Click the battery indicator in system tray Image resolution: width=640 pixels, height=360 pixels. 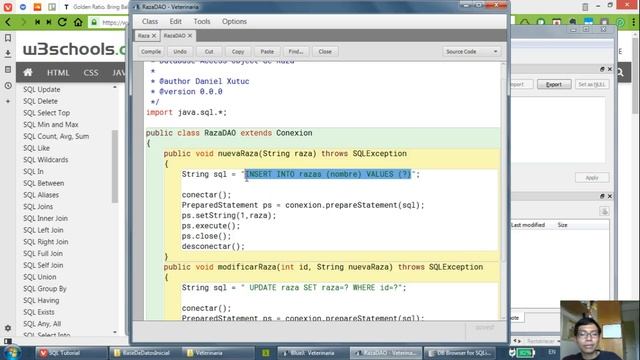[x=526, y=353]
